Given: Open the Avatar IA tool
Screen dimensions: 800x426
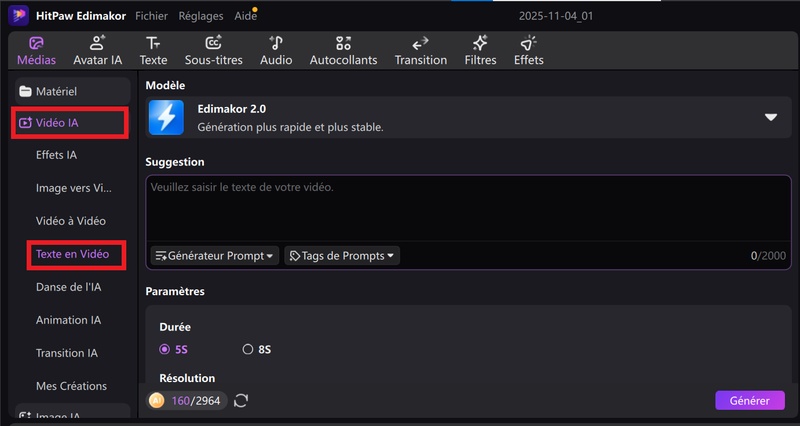Looking at the screenshot, I should [97, 51].
